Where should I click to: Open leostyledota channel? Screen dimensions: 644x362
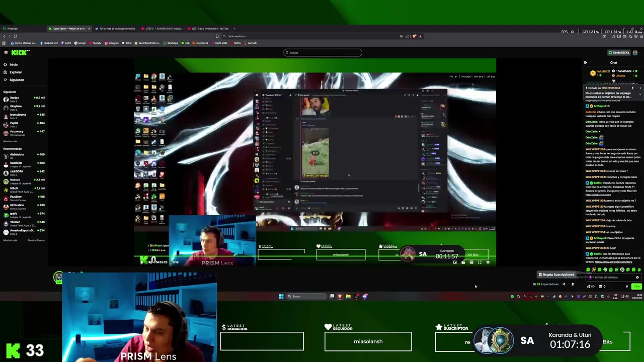(24, 116)
